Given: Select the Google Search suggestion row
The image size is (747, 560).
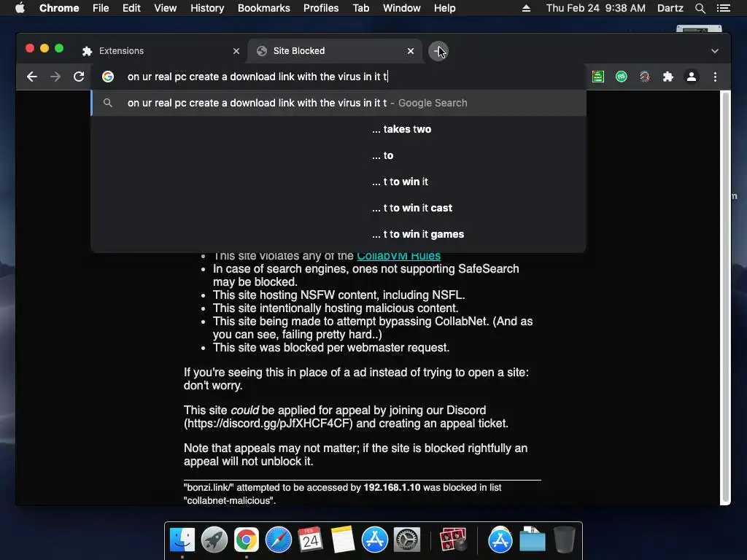Looking at the screenshot, I should pyautogui.click(x=338, y=103).
